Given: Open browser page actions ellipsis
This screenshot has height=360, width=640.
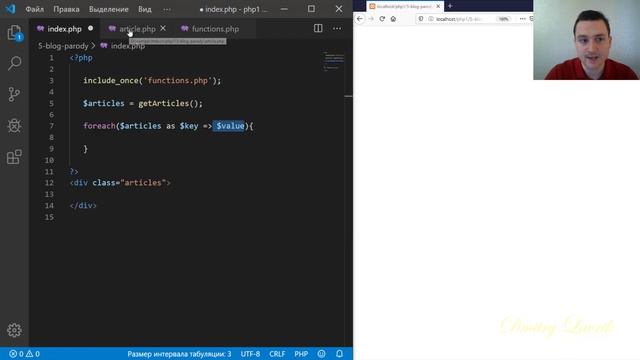Looking at the screenshot, I should tap(522, 19).
